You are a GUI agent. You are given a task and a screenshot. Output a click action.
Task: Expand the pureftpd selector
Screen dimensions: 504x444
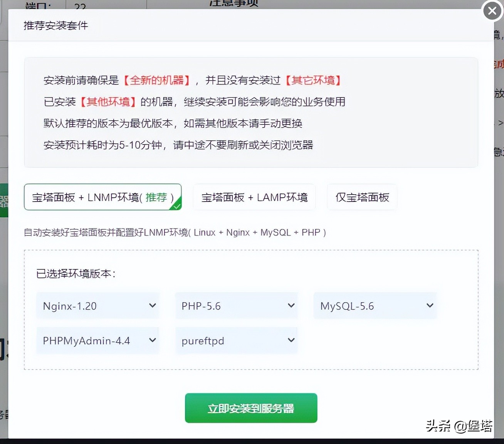coord(236,340)
